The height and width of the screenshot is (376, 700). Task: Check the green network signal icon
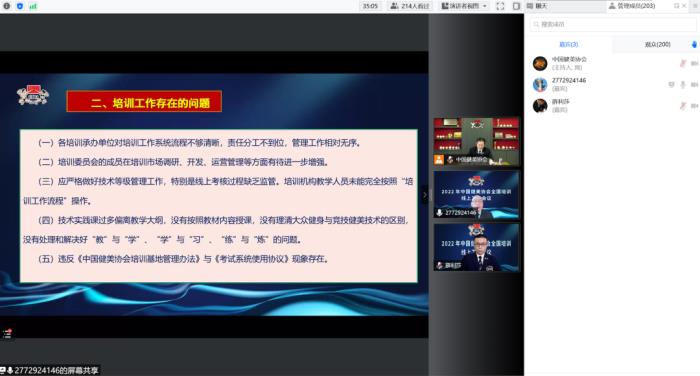(33, 6)
